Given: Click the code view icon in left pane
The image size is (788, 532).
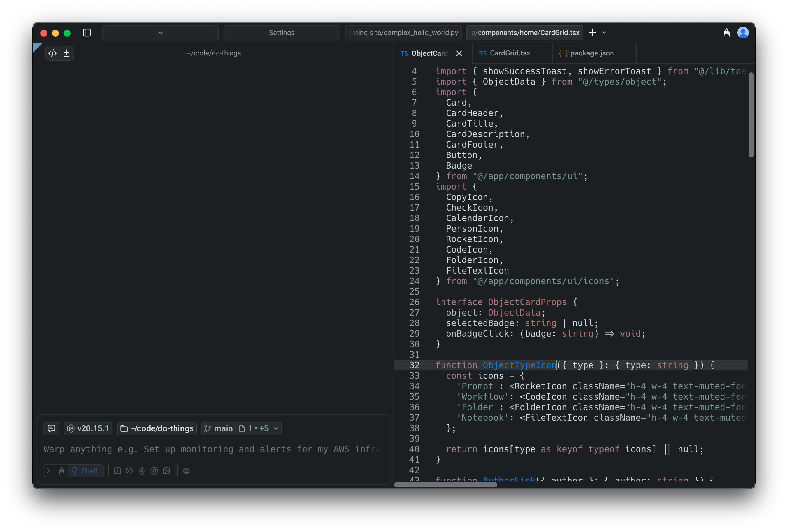Looking at the screenshot, I should coord(53,53).
